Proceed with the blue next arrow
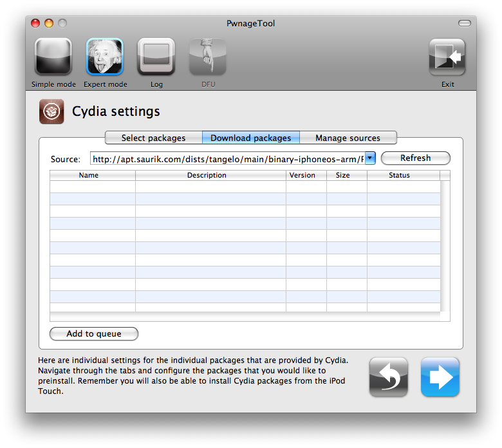 [x=440, y=377]
